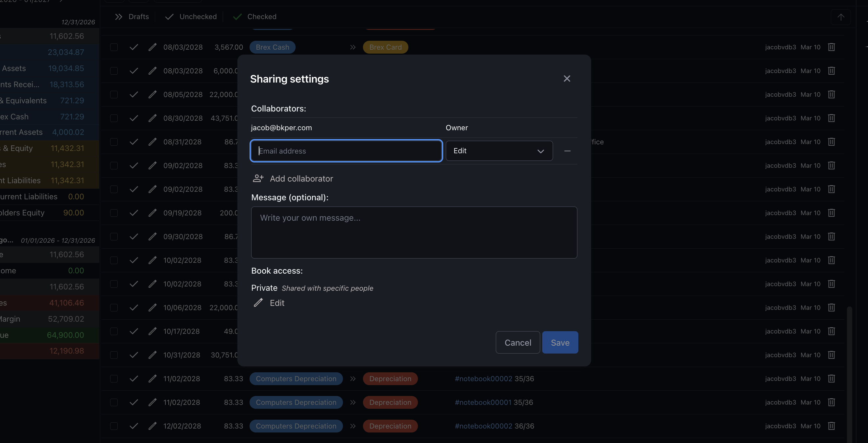Uncheck the 09/30/2028 transaction checkmark

coord(134,236)
